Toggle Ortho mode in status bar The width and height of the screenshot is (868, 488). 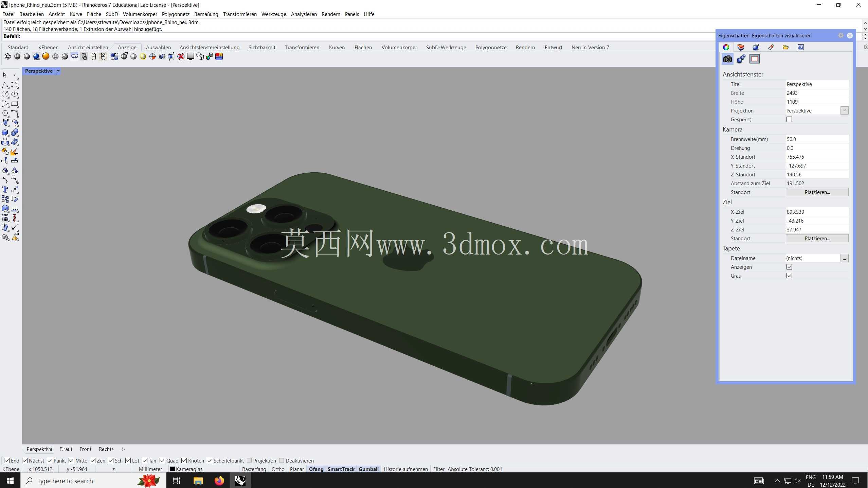tap(278, 469)
